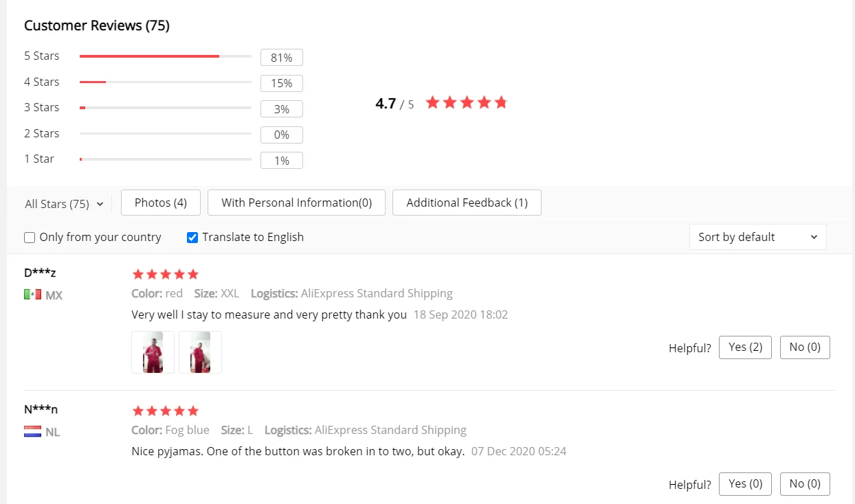
Task: Click No (0) on N***n's review
Action: coord(805,484)
